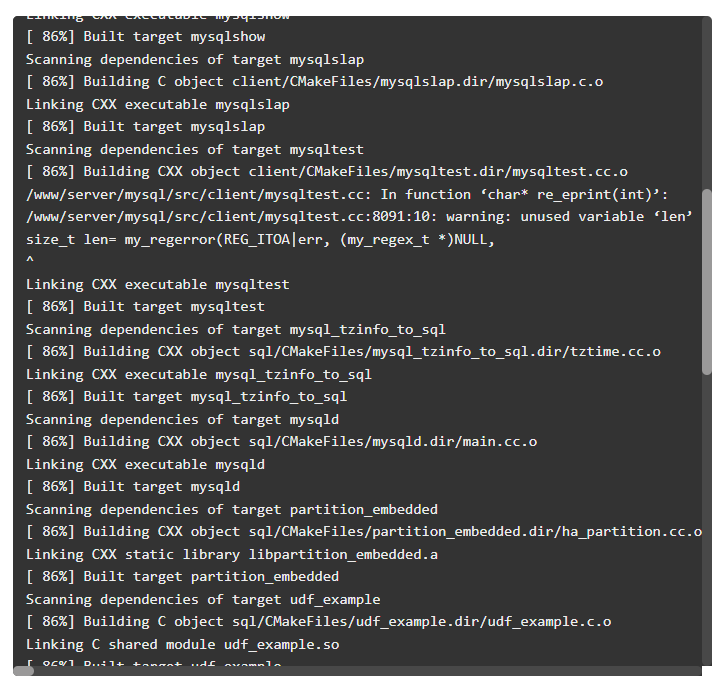Click the horizontal scrollbar thumb at the bottom

(23, 671)
